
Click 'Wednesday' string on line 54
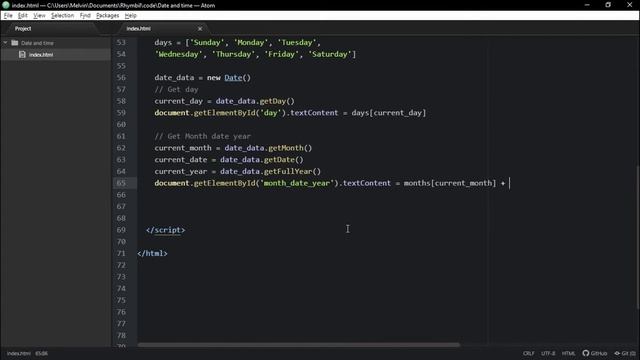tap(178, 54)
